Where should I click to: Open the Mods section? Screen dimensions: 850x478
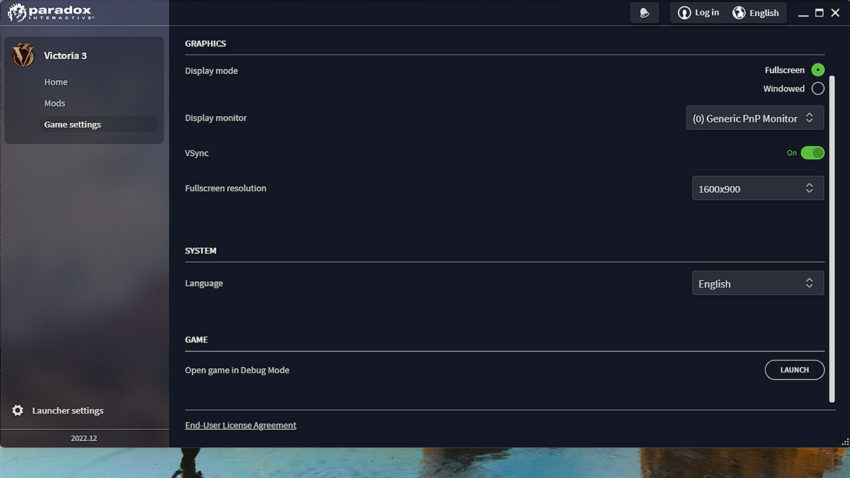(x=55, y=103)
